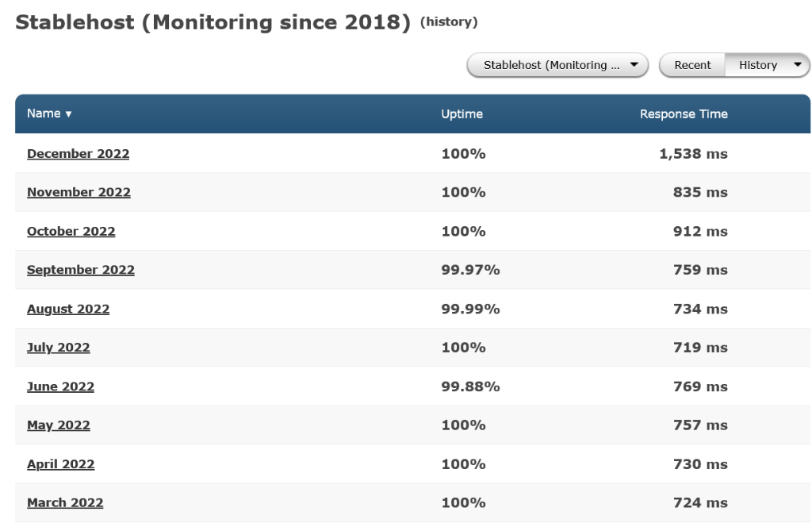
Task: Open the May 2022 report link
Action: (x=59, y=425)
